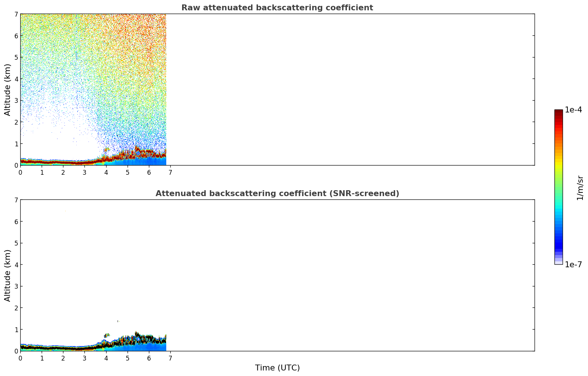This screenshot has height=376, width=588.
Task: Click the 'Time (UTC)' axis label
Action: [277, 368]
